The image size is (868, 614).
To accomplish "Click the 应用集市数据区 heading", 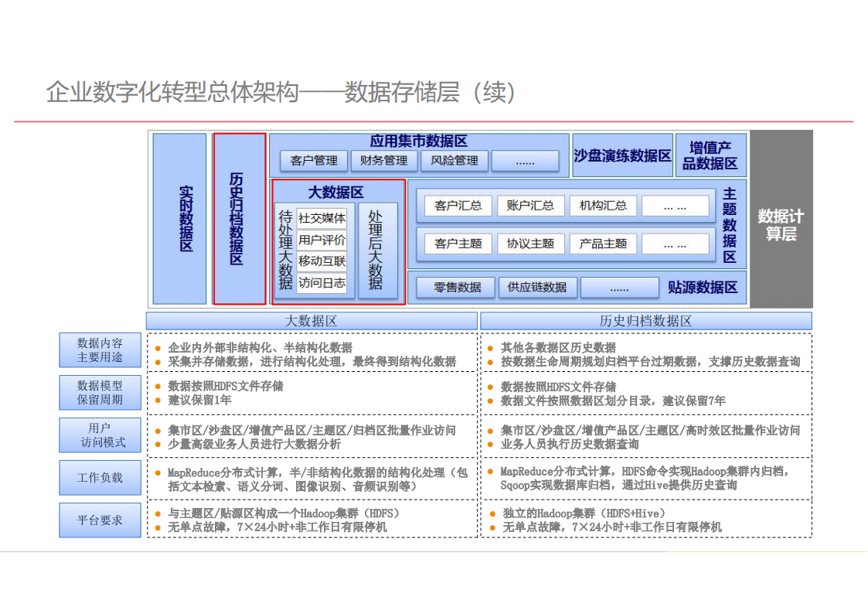I will click(418, 142).
